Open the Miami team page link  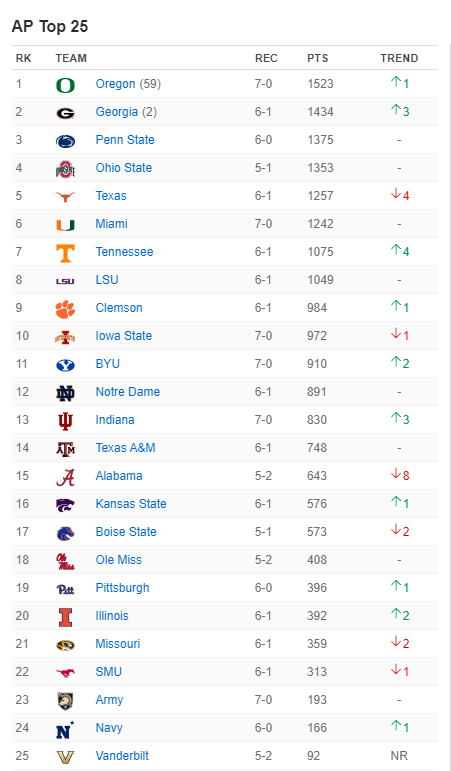click(112, 224)
